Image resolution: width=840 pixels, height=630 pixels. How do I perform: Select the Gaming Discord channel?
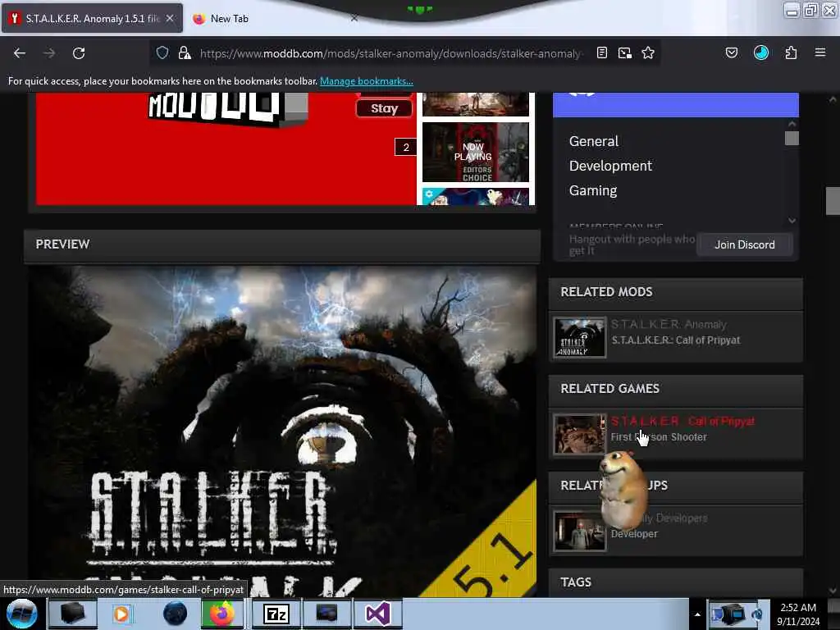pyautogui.click(x=593, y=190)
